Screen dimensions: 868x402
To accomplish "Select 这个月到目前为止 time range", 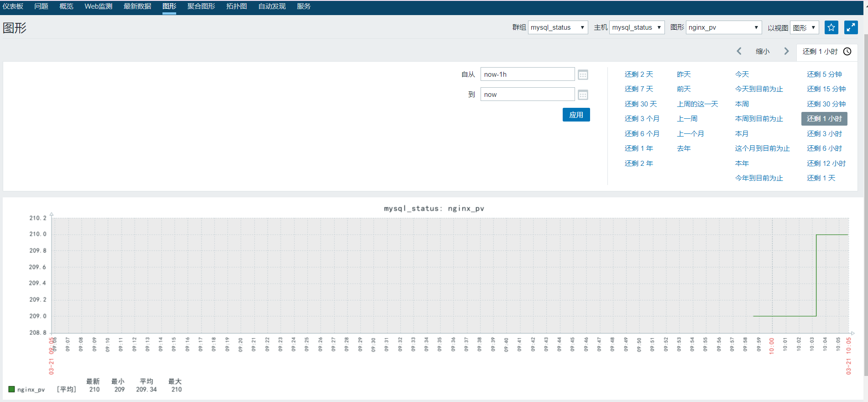I will pos(763,148).
